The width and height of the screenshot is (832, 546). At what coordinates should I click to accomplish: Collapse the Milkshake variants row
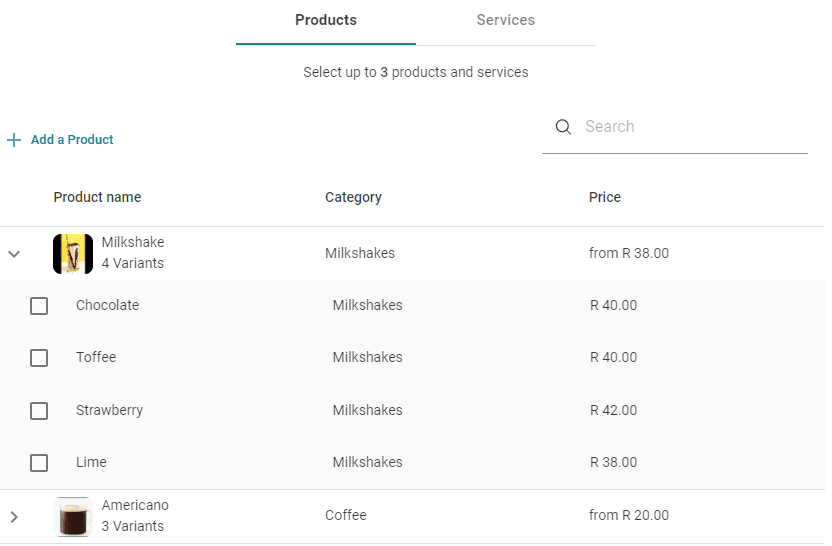(x=14, y=254)
